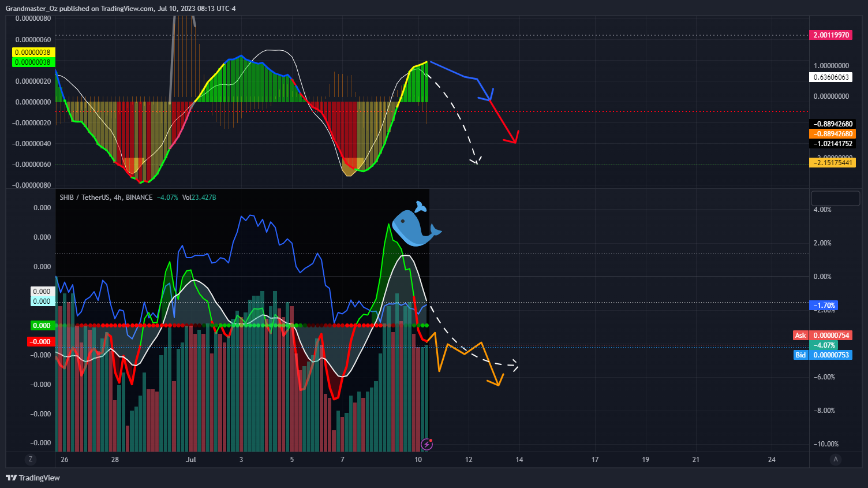
Task: Select date 7 on the time axis
Action: pyautogui.click(x=342, y=460)
